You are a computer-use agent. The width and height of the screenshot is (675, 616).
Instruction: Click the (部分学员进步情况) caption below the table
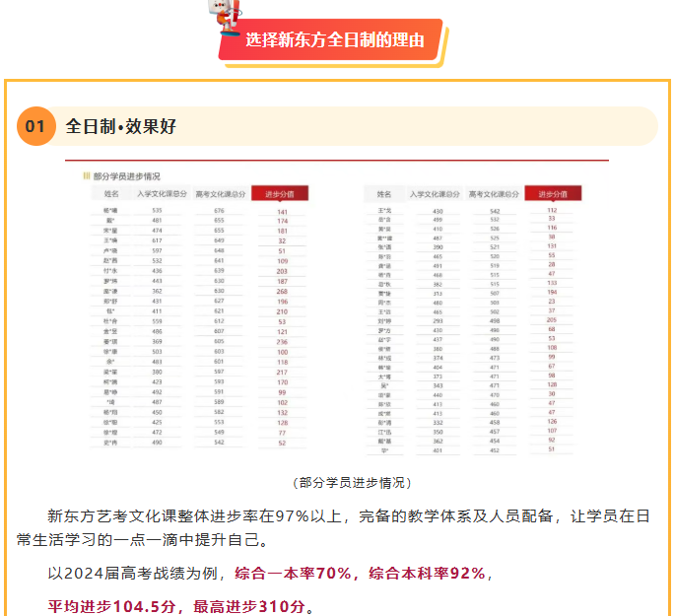click(x=338, y=482)
